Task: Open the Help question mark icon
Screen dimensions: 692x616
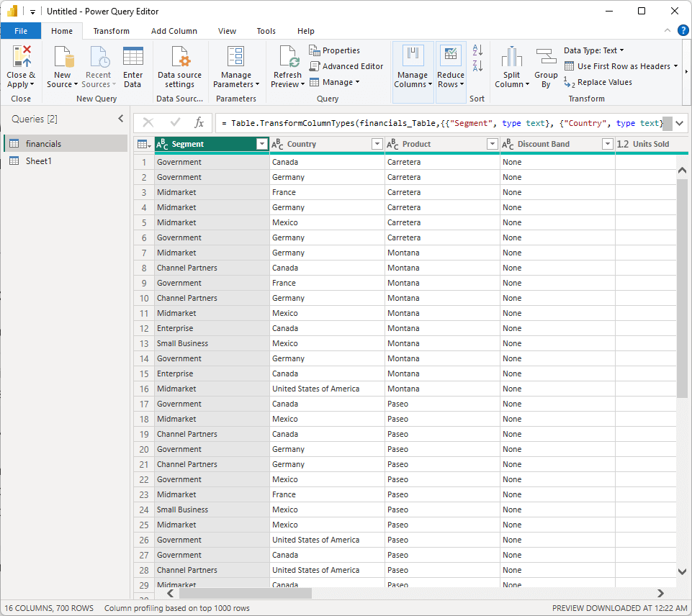Action: click(683, 30)
